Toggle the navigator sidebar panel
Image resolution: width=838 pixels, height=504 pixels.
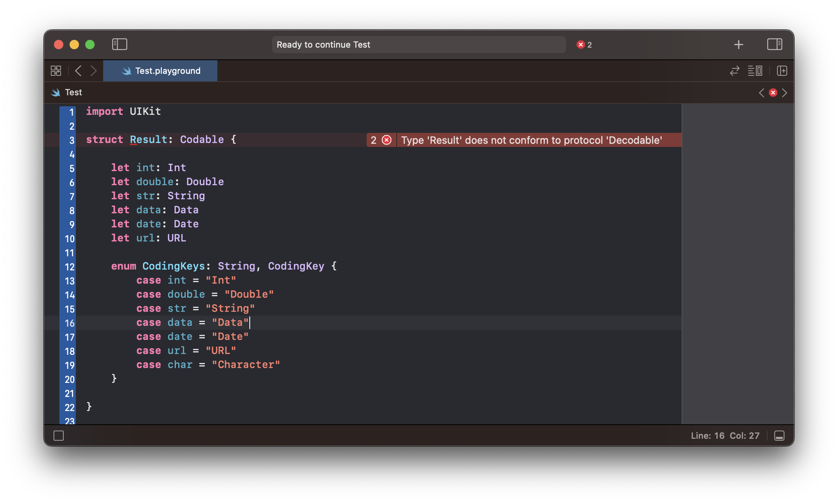coord(120,44)
